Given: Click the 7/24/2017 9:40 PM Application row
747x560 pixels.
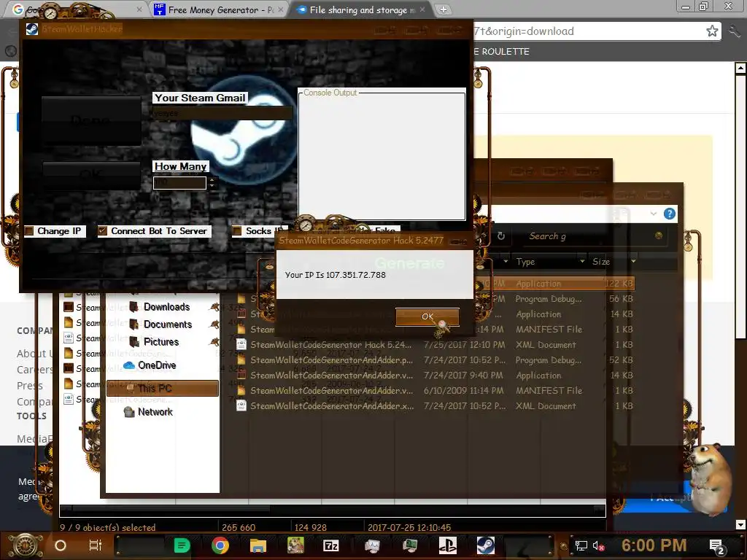Looking at the screenshot, I should 435,376.
